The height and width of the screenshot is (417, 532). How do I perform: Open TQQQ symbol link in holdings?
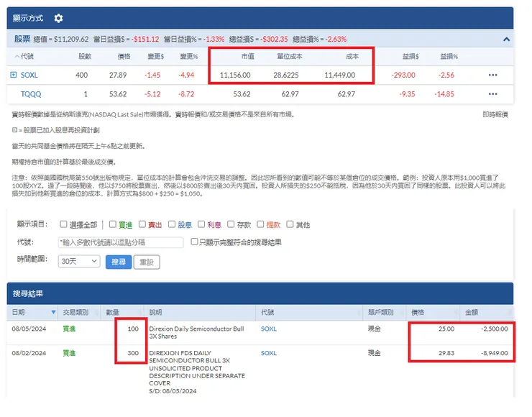pyautogui.click(x=31, y=94)
